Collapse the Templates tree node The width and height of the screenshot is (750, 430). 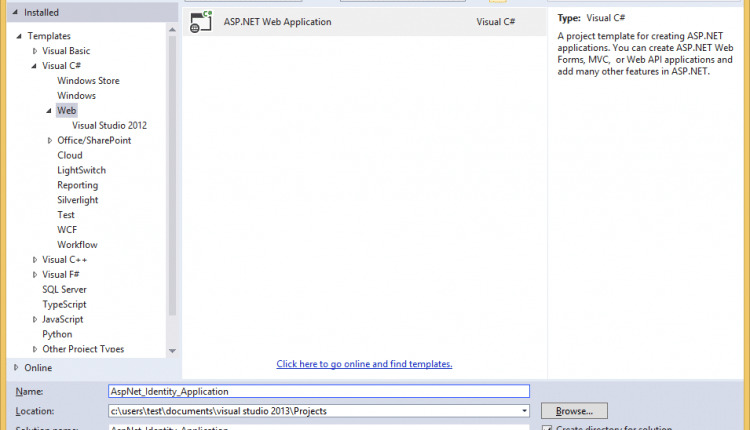(19, 36)
